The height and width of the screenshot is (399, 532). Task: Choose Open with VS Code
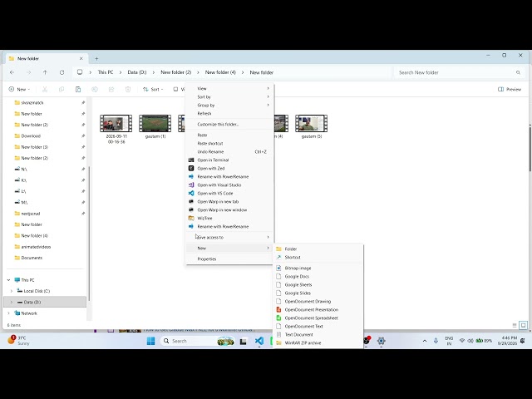pos(229,193)
